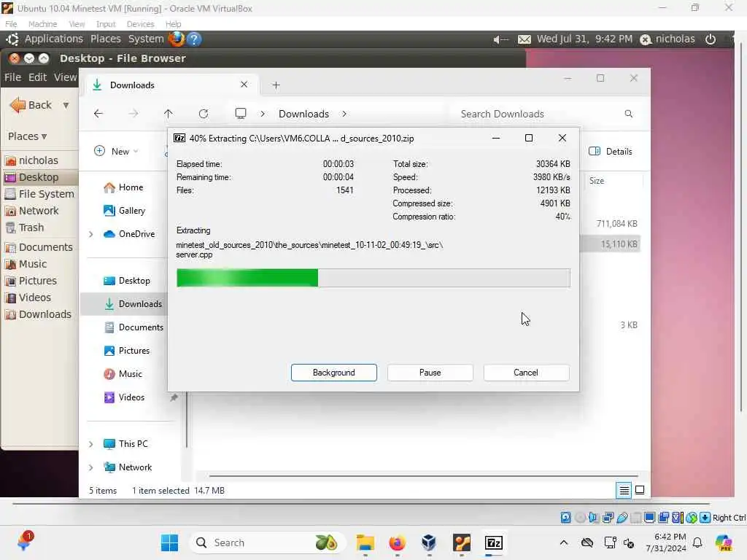Screen dimensions: 747x560
Task: Open the Ubuntu System menu
Action: click(x=146, y=39)
